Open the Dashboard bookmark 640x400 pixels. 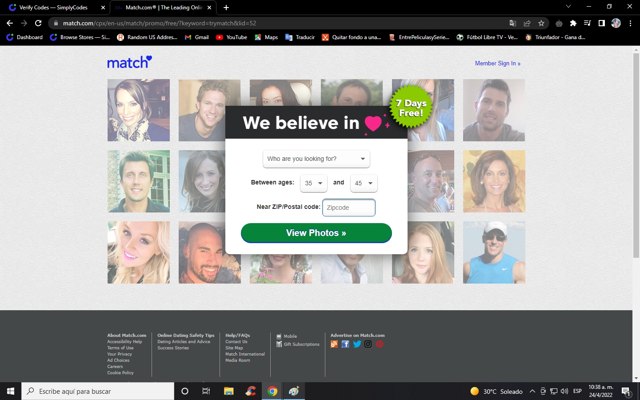[x=24, y=37]
